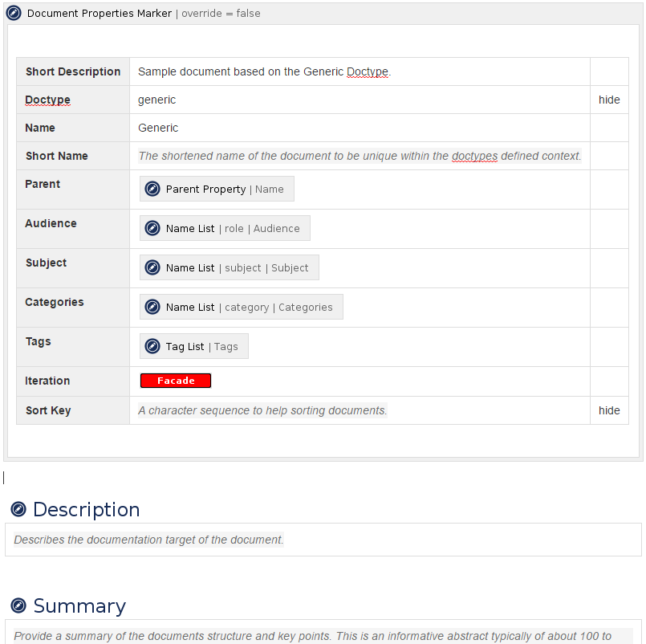This screenshot has height=644, width=646.
Task: Click the Short Name placeholder text
Action: coord(360,157)
